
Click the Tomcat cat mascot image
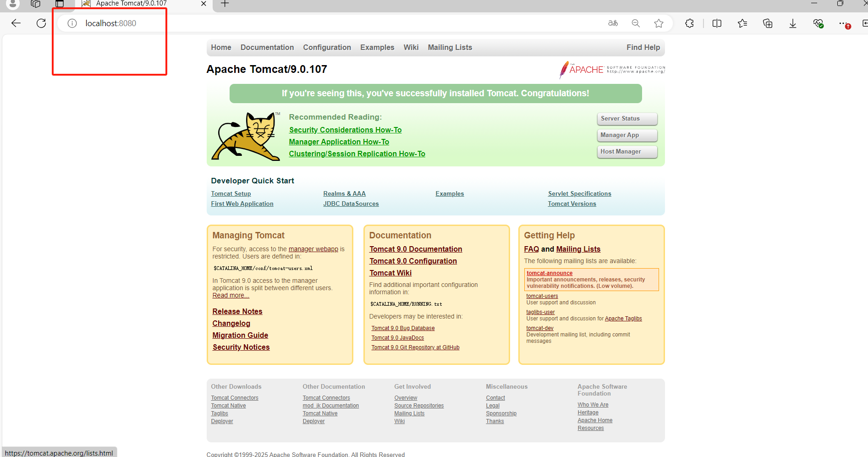pyautogui.click(x=246, y=136)
